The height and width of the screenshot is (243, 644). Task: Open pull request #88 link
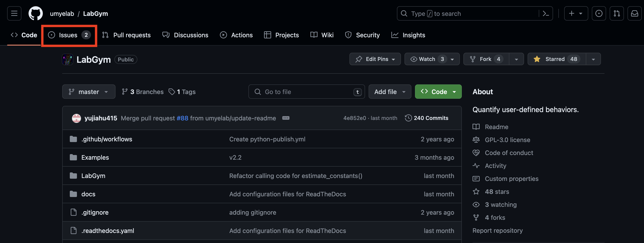pos(182,118)
